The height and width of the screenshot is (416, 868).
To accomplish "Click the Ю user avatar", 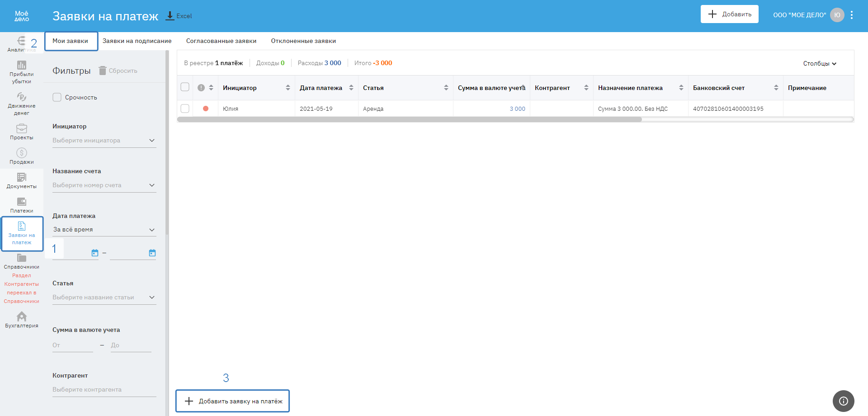I will 837,15.
